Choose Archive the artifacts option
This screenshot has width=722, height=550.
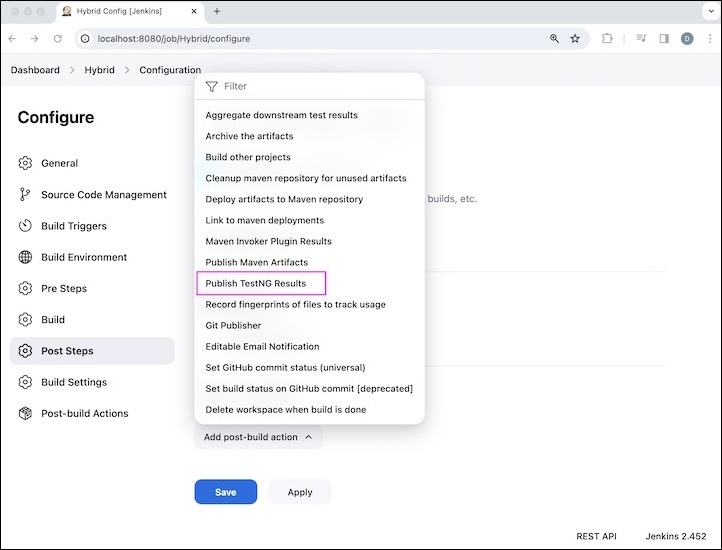[x=249, y=136]
